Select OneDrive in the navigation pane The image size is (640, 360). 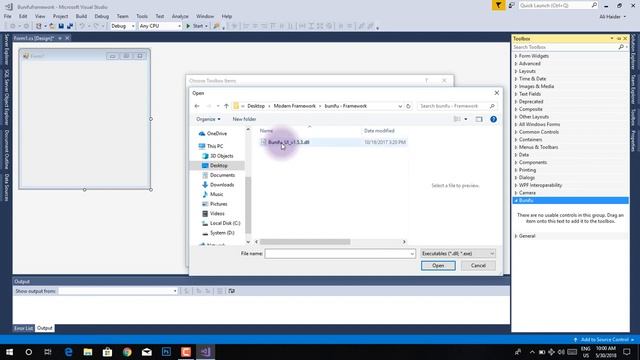217,133
